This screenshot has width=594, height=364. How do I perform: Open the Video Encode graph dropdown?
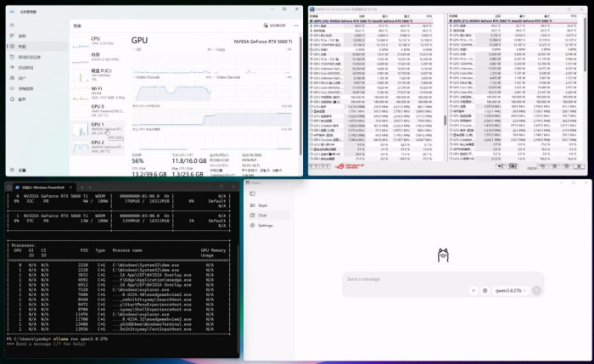pos(147,77)
